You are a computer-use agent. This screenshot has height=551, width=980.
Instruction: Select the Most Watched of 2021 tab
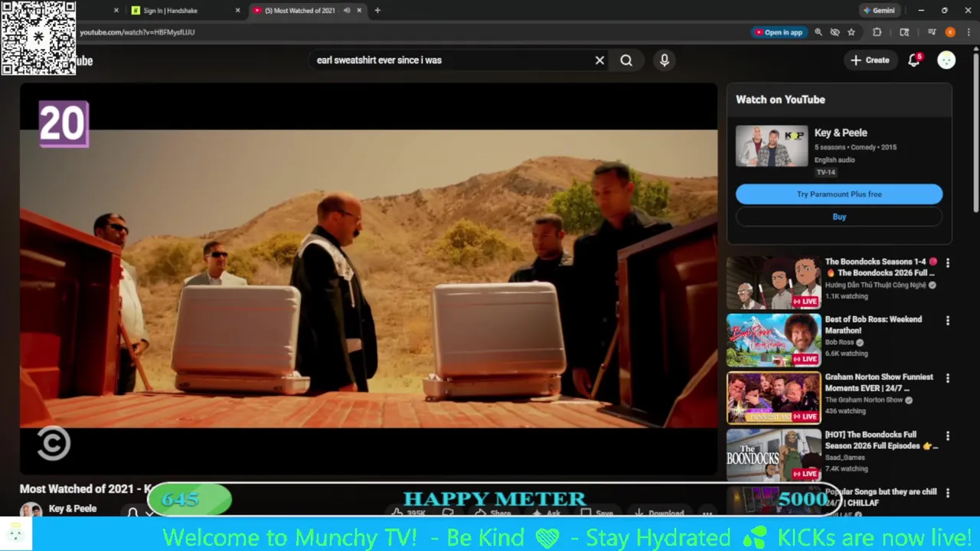pyautogui.click(x=299, y=11)
